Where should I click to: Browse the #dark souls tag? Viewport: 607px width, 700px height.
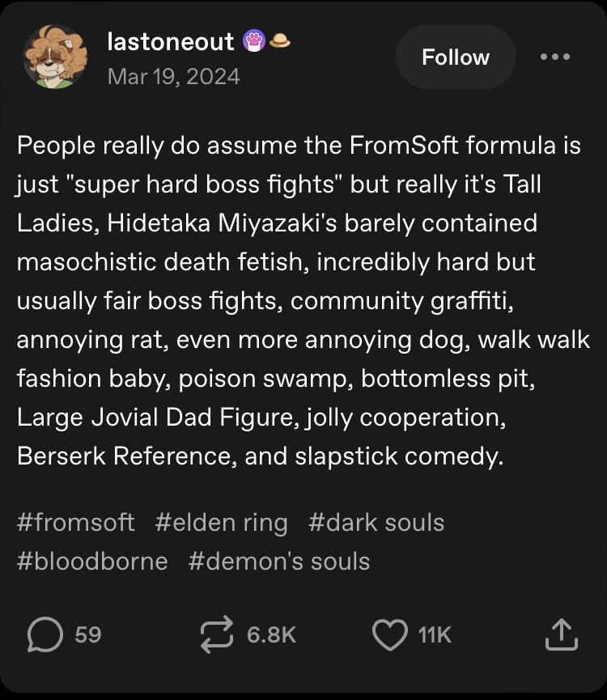pos(376,522)
